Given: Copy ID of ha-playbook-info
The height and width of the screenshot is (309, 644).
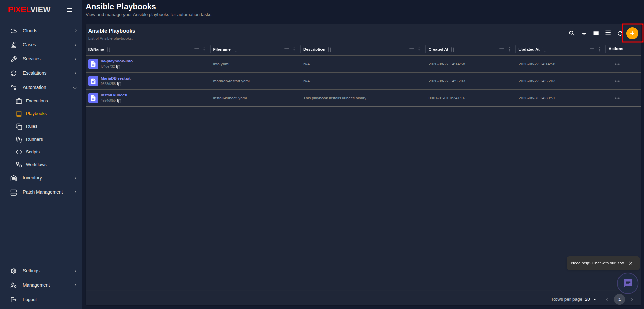Looking at the screenshot, I should point(118,67).
